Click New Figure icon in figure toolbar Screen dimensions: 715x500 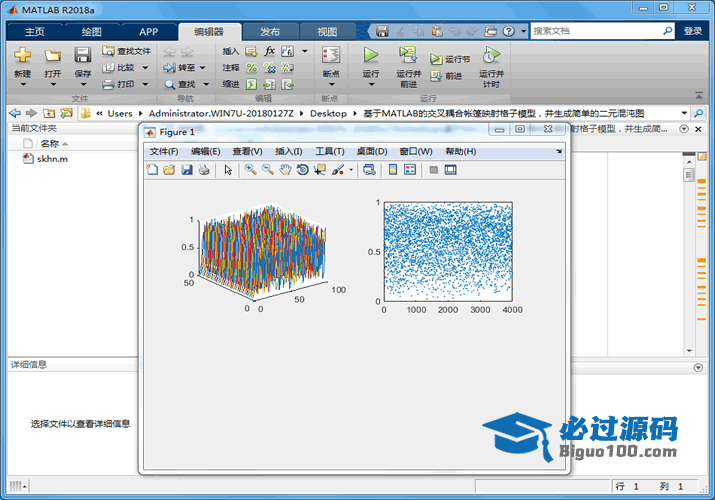click(152, 170)
